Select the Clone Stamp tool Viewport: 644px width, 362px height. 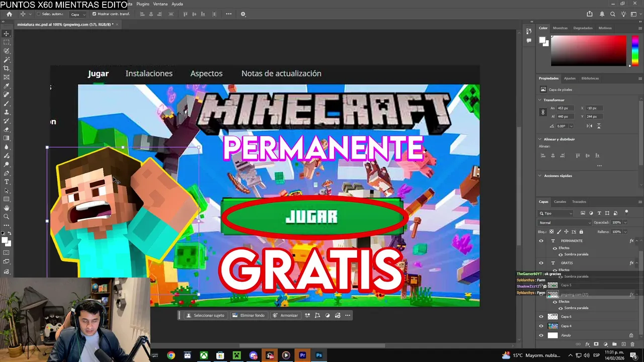point(7,112)
